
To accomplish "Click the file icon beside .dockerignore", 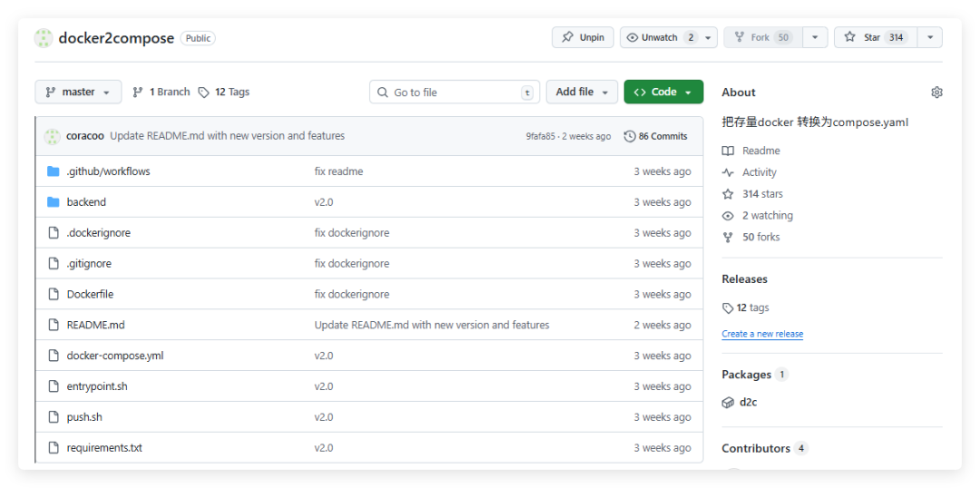I will 54,232.
